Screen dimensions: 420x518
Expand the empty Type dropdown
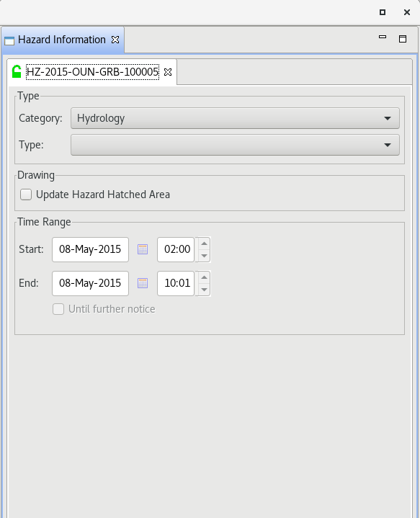235,145
